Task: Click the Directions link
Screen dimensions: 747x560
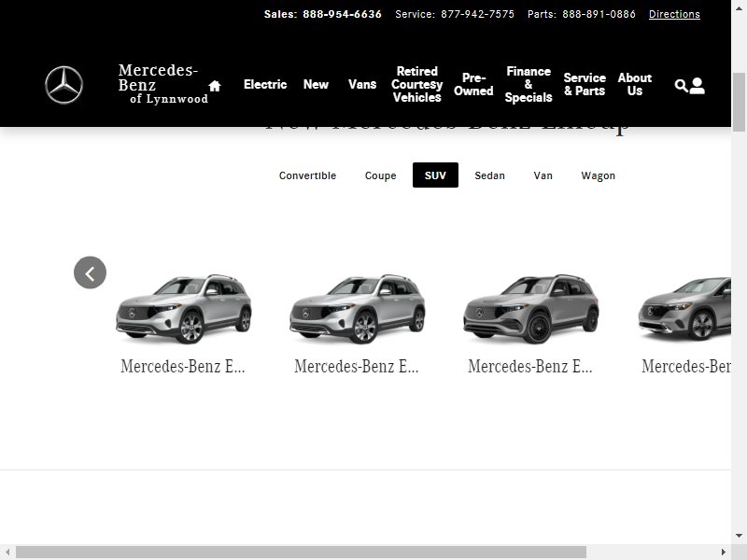Action: pos(674,14)
